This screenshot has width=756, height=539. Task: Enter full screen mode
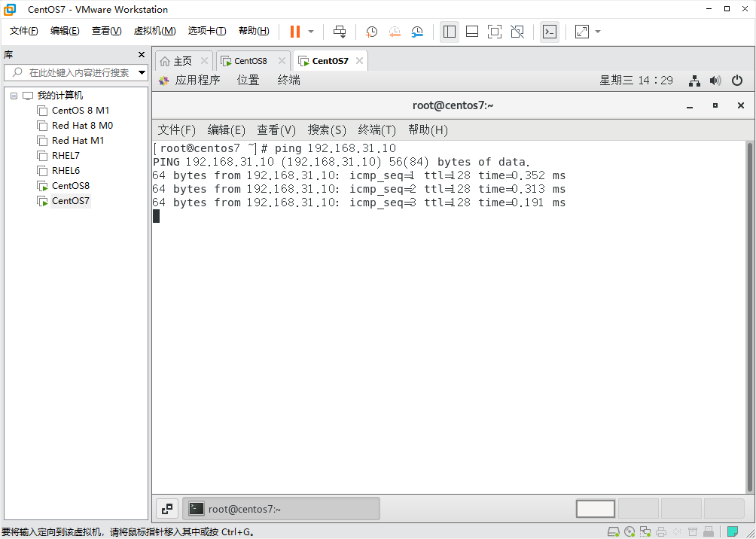click(494, 32)
